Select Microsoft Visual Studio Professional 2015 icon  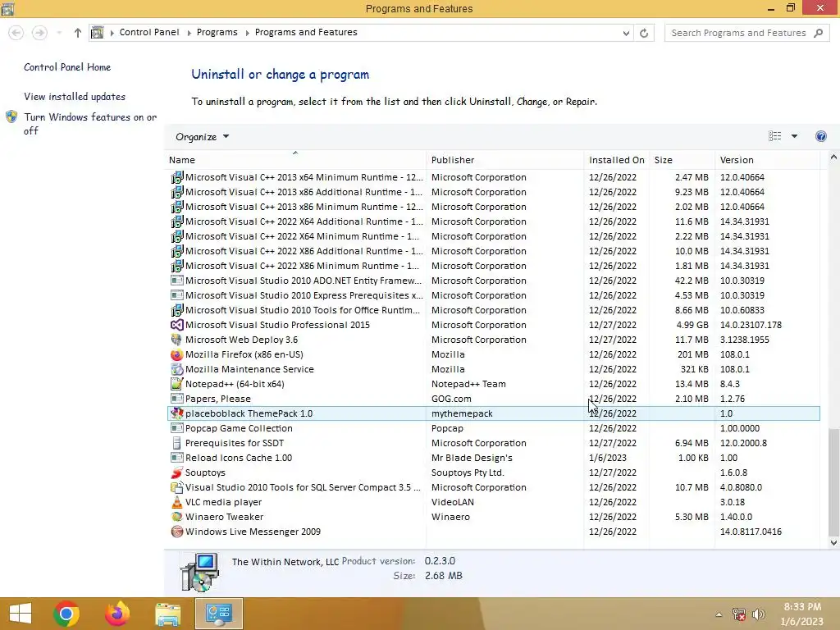pyautogui.click(x=177, y=325)
